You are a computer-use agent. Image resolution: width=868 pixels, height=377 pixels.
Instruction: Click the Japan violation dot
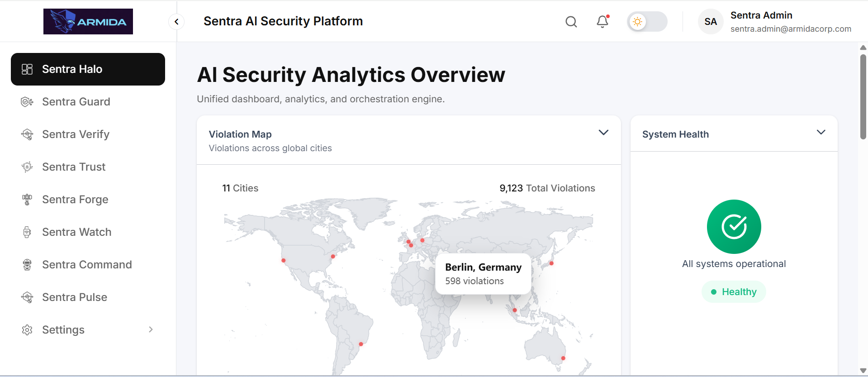[x=551, y=263]
